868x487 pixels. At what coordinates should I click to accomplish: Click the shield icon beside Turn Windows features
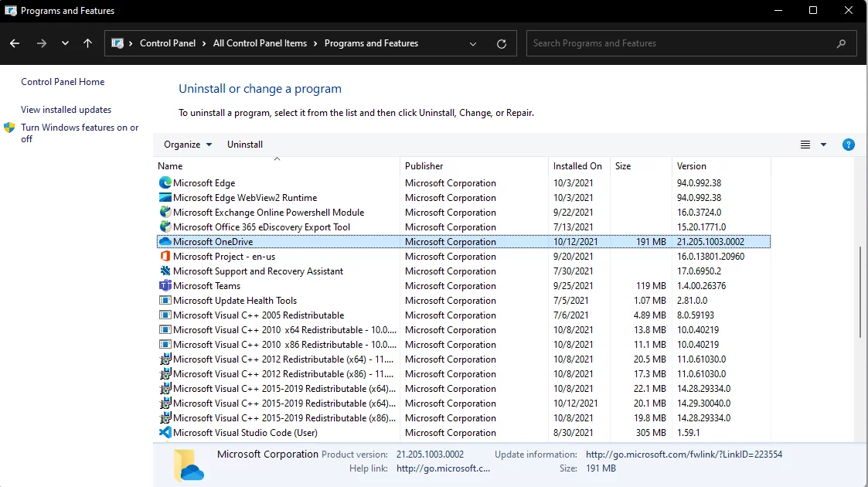point(9,128)
